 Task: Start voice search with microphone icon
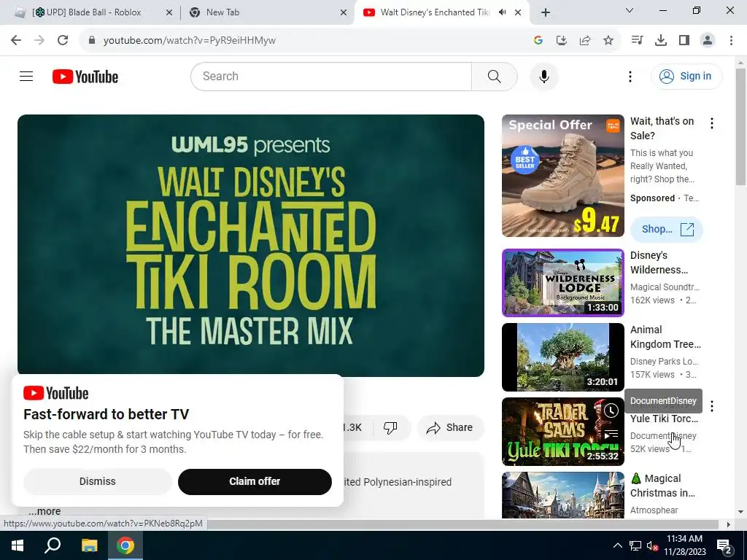click(543, 76)
